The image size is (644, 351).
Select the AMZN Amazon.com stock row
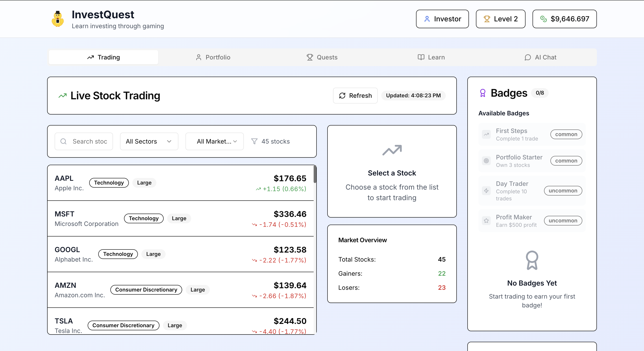pyautogui.click(x=180, y=290)
